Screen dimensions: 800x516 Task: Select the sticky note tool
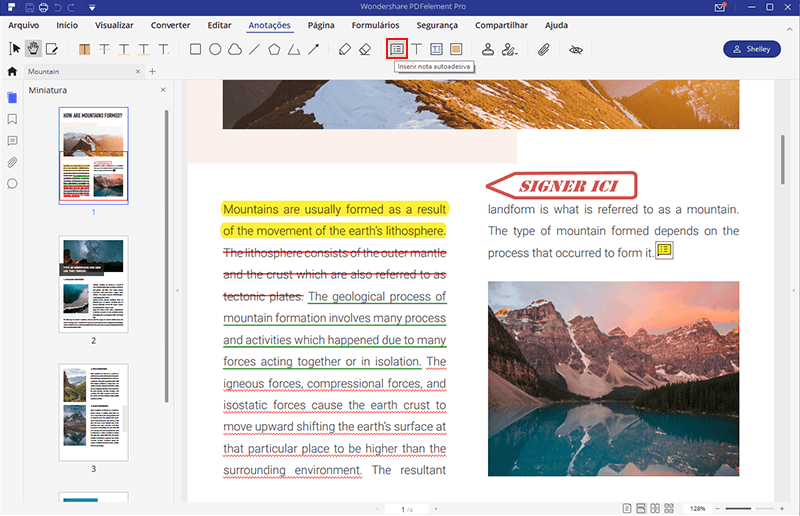coord(397,48)
